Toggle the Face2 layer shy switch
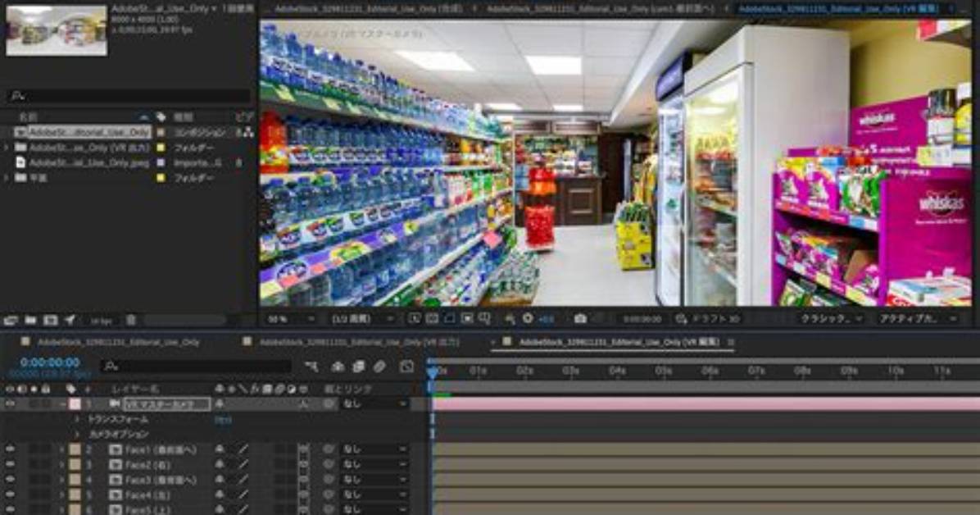This screenshot has width=980, height=515. 220,464
